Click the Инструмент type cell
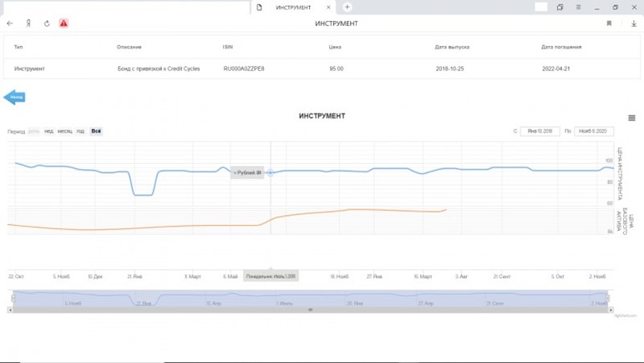Screen dimensions: 644x363 click(x=29, y=69)
